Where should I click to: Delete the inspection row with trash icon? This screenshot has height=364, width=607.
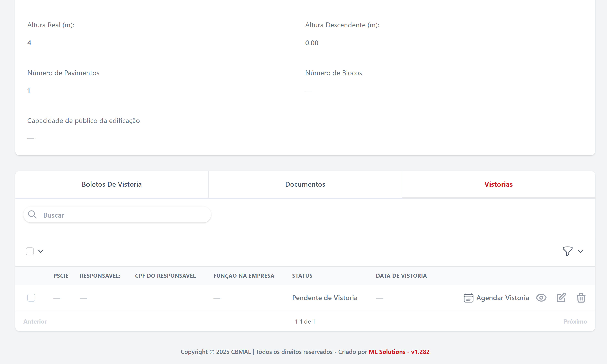(581, 298)
